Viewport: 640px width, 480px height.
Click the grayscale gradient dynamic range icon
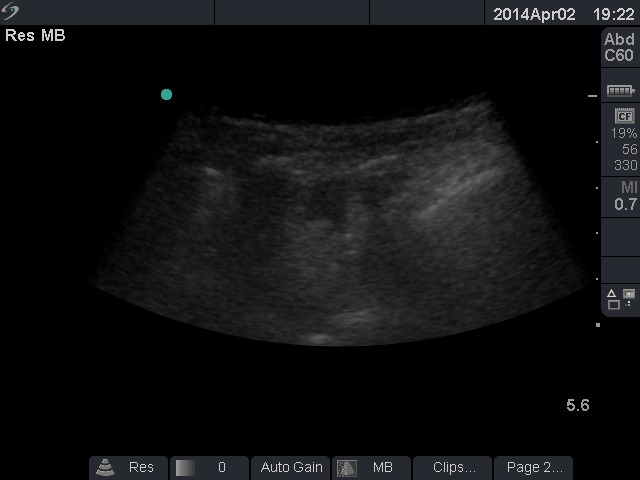coord(185,468)
